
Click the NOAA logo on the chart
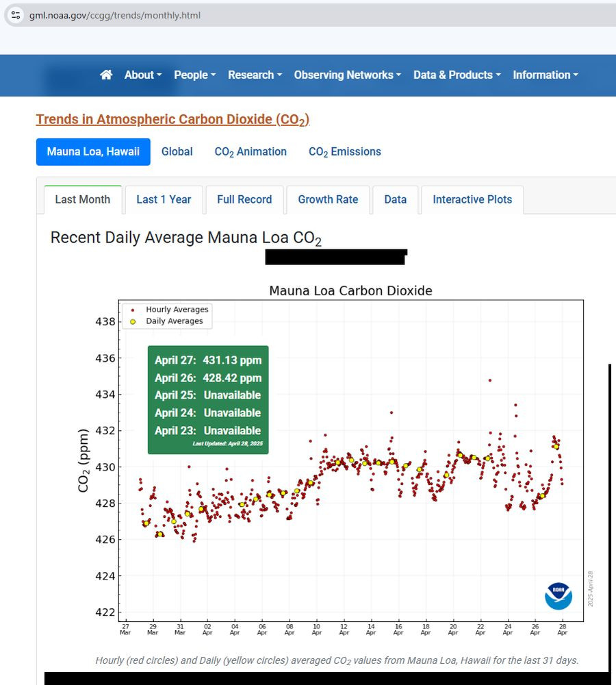[559, 596]
